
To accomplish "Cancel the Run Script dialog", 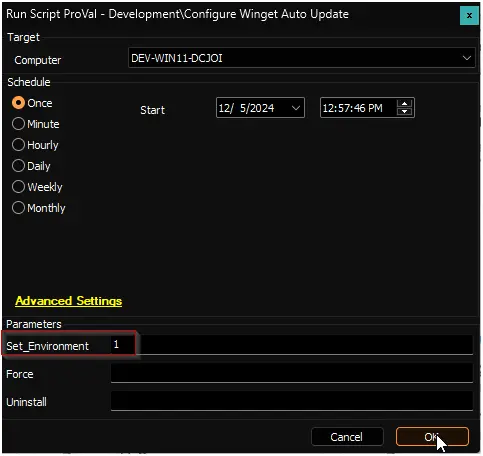I will [x=347, y=437].
